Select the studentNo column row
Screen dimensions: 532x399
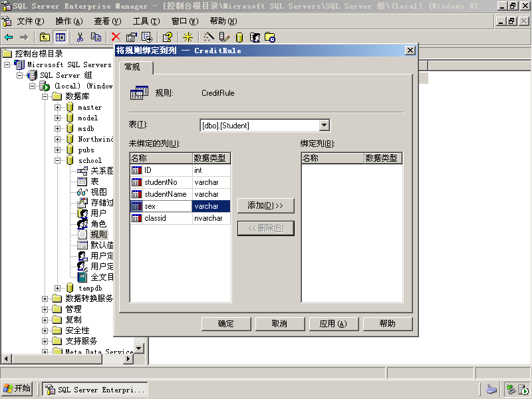(x=180, y=182)
